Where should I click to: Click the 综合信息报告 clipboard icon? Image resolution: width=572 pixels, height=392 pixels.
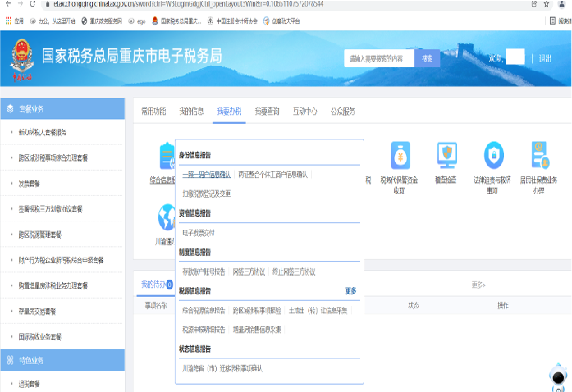[167, 156]
